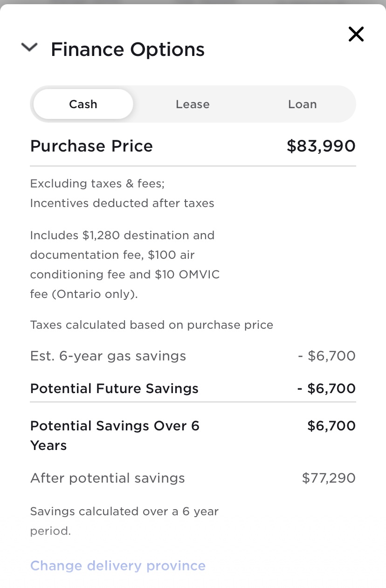The image size is (386, 588).
Task: Click Taxes calculated based on purchase price
Action: click(152, 325)
